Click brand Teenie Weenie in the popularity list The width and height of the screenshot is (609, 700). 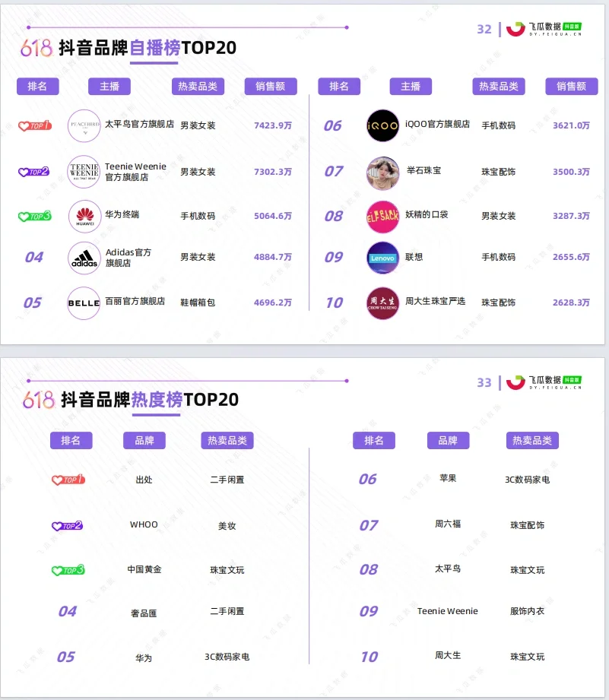point(447,611)
